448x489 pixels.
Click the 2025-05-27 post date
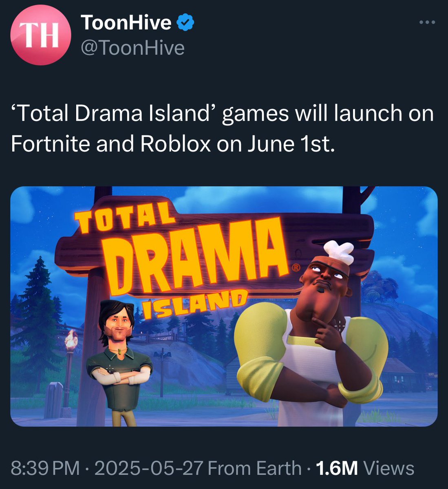click(148, 468)
